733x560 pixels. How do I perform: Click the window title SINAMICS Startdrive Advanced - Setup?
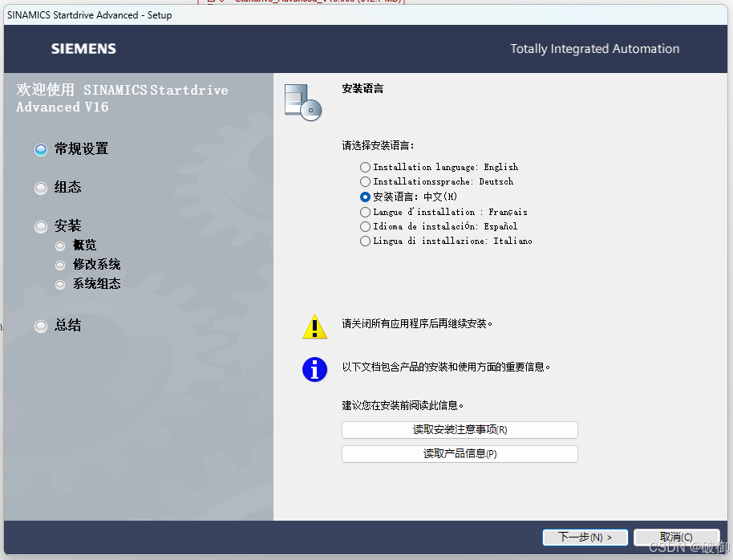pos(90,15)
